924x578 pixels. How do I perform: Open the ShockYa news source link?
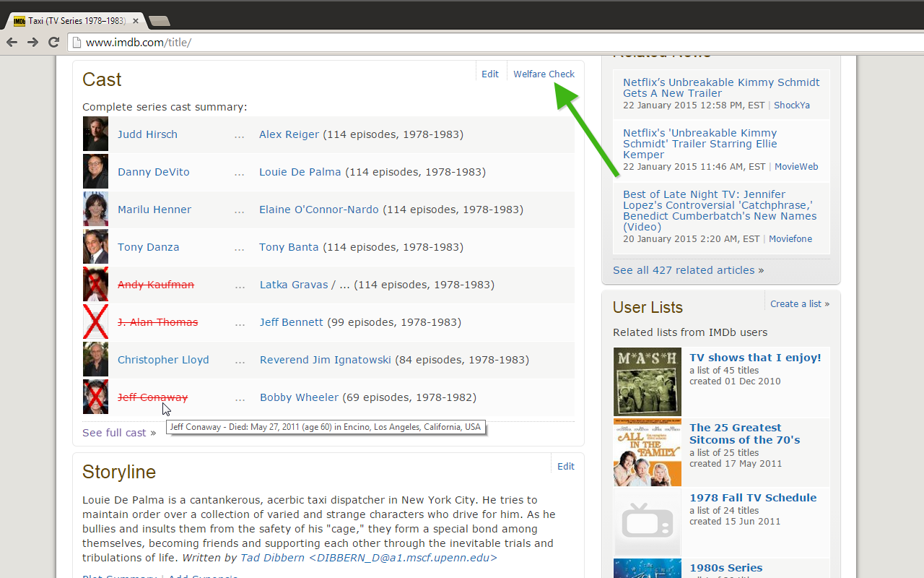tap(792, 105)
